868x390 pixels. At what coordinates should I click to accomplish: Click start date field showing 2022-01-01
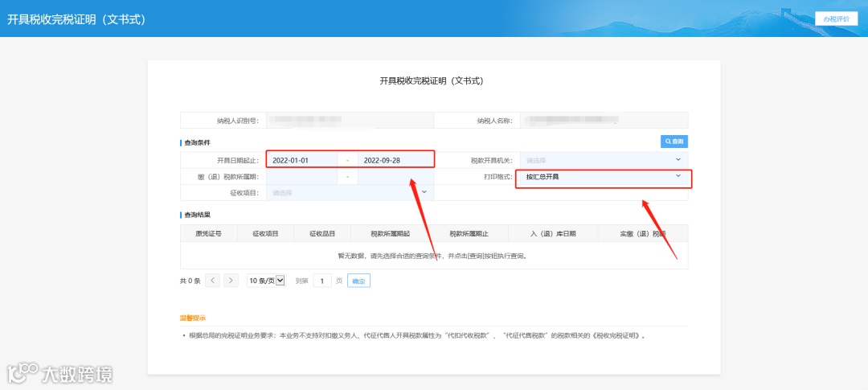pyautogui.click(x=302, y=160)
